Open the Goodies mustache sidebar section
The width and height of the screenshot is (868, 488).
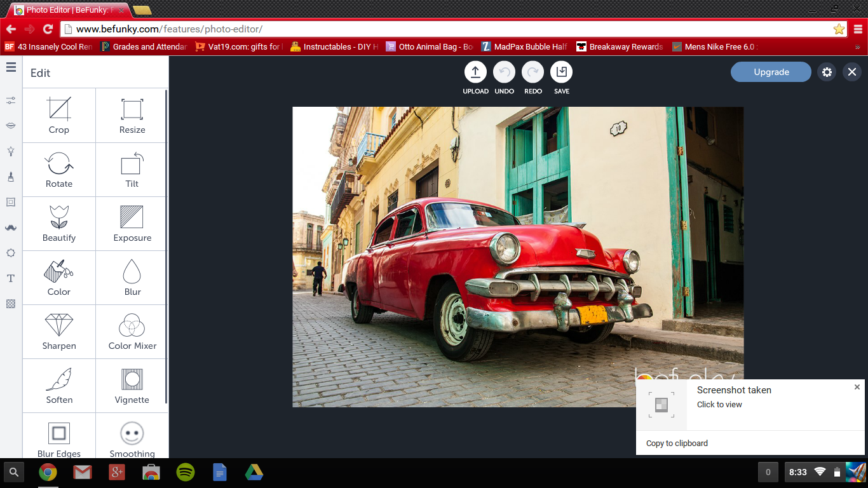(x=11, y=227)
